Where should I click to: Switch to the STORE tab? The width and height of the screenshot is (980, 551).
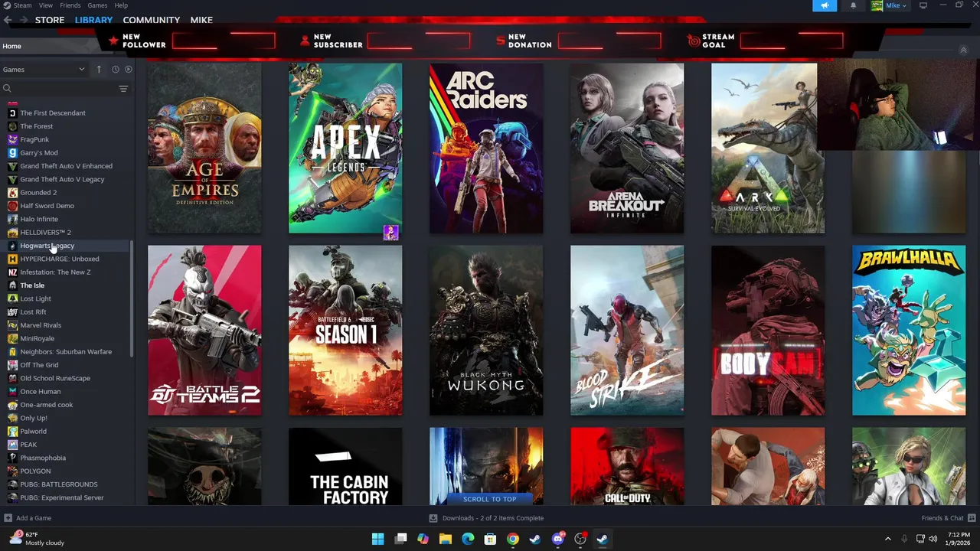(50, 20)
